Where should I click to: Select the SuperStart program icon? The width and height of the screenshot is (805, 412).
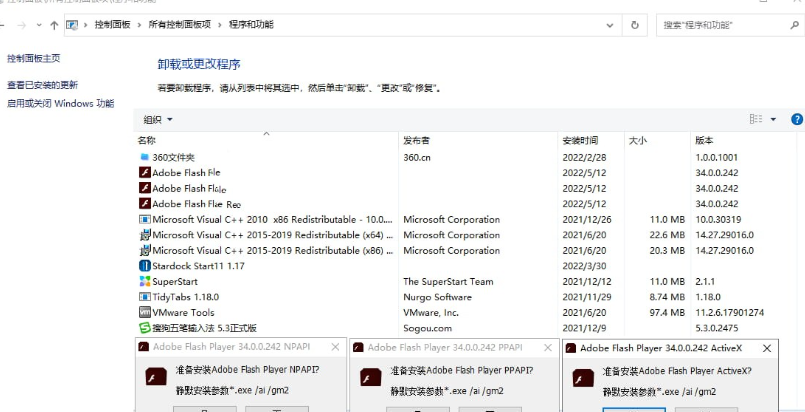point(144,282)
